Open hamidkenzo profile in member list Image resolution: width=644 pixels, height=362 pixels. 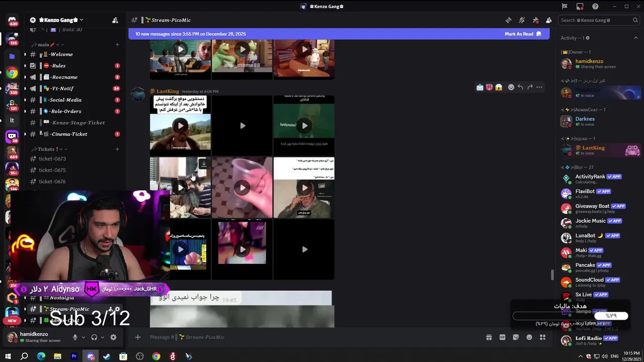click(x=600, y=64)
